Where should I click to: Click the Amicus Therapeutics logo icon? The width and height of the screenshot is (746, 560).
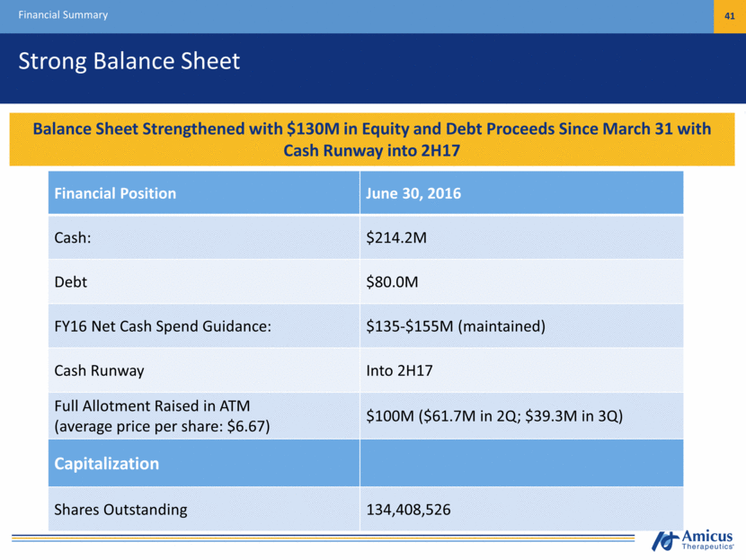coord(666,540)
